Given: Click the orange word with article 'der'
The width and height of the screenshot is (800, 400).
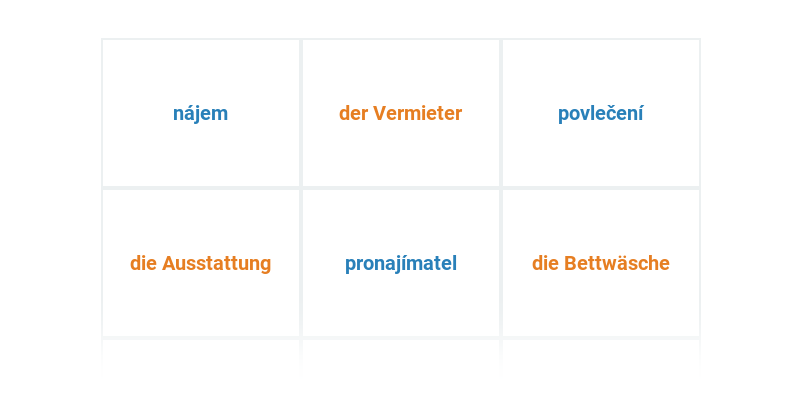Looking at the screenshot, I should tap(400, 113).
